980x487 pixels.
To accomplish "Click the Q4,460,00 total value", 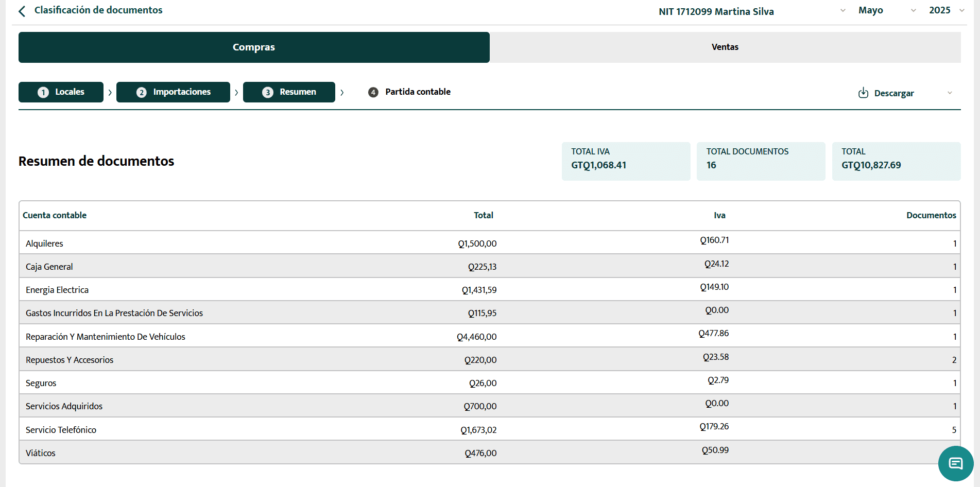I will (477, 337).
